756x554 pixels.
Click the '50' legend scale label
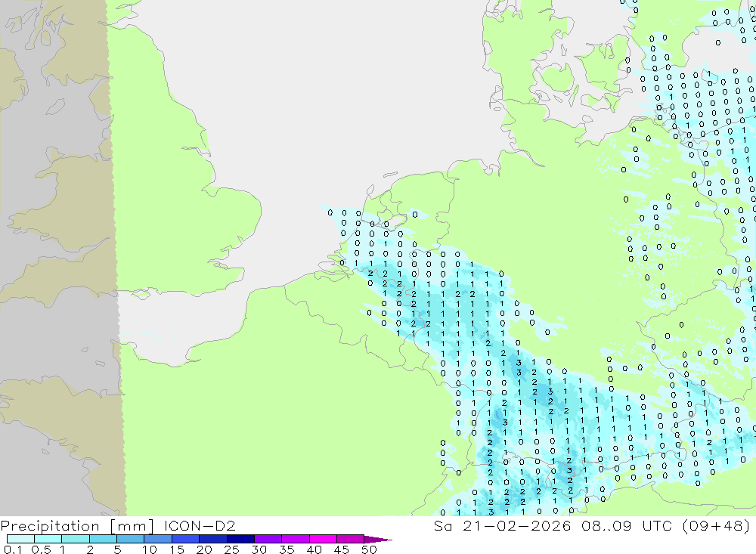(369, 549)
